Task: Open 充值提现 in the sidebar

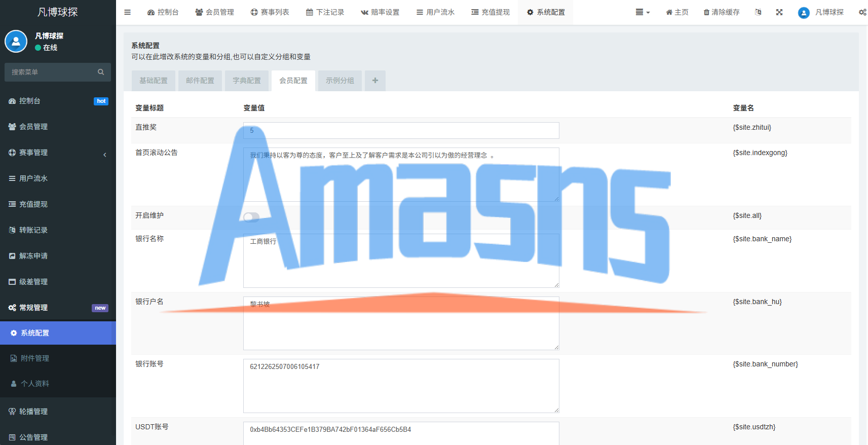Action: click(58, 204)
